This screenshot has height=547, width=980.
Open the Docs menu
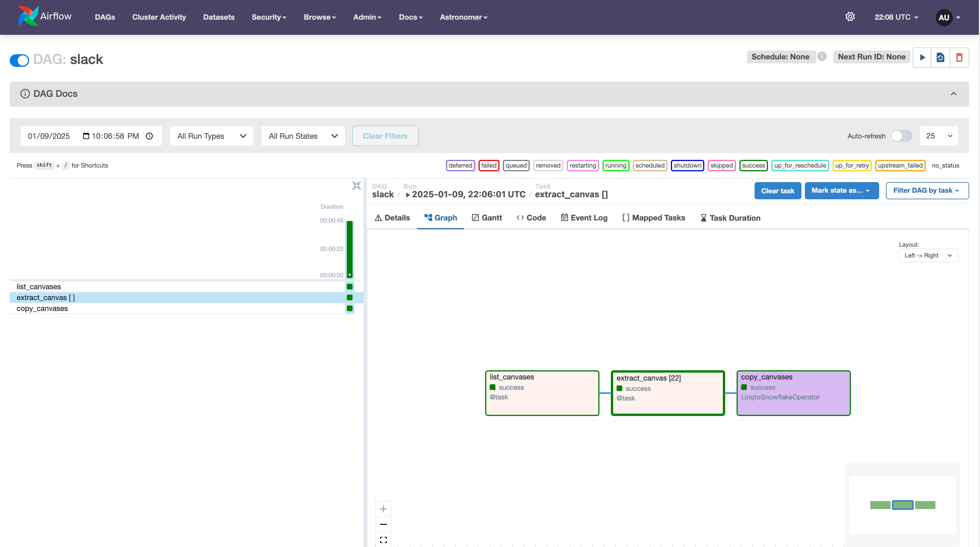tap(411, 17)
